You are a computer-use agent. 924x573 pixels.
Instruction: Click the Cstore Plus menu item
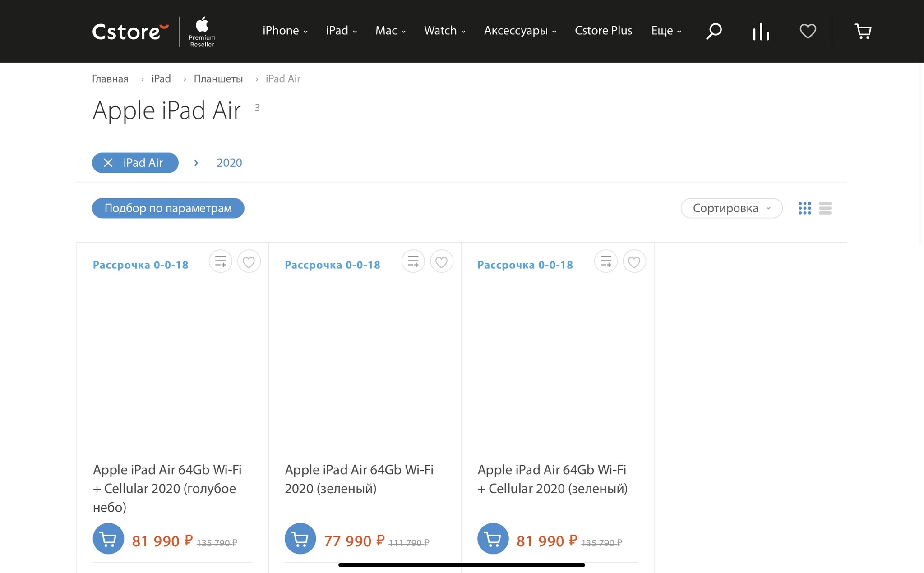pos(603,30)
